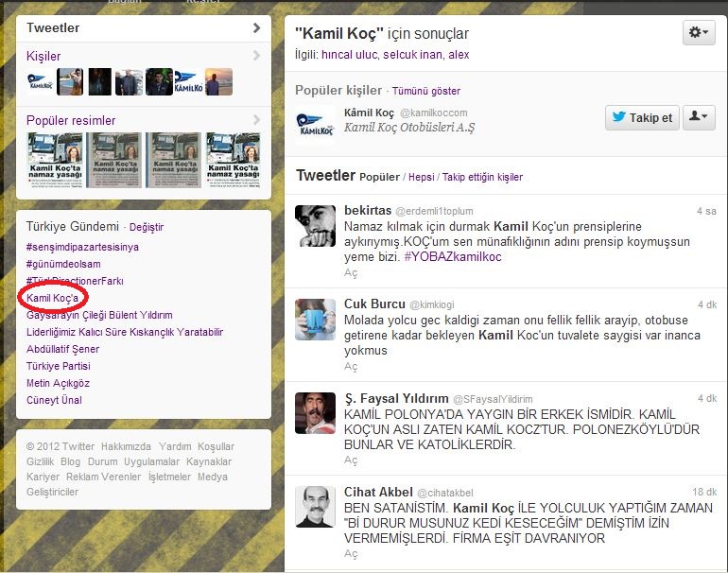Open trend #TürkDirectionerFarkı

(x=76, y=281)
